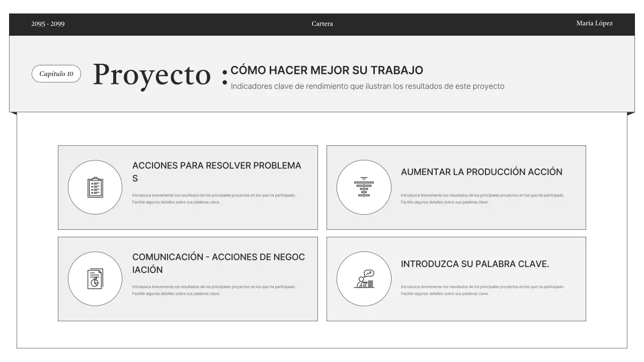Click the report document icon bottom-left card
This screenshot has width=644, height=362.
coord(95,279)
